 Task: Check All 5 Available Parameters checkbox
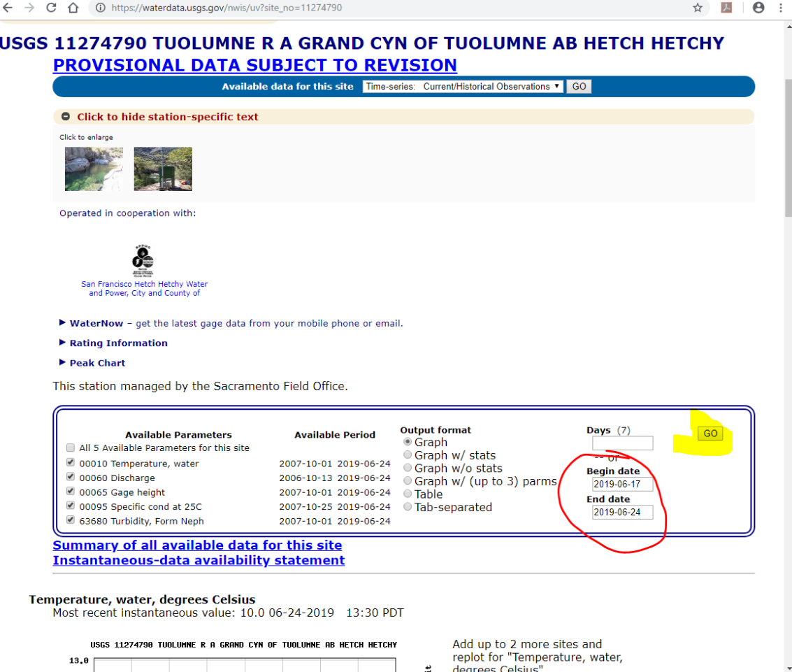click(x=70, y=448)
